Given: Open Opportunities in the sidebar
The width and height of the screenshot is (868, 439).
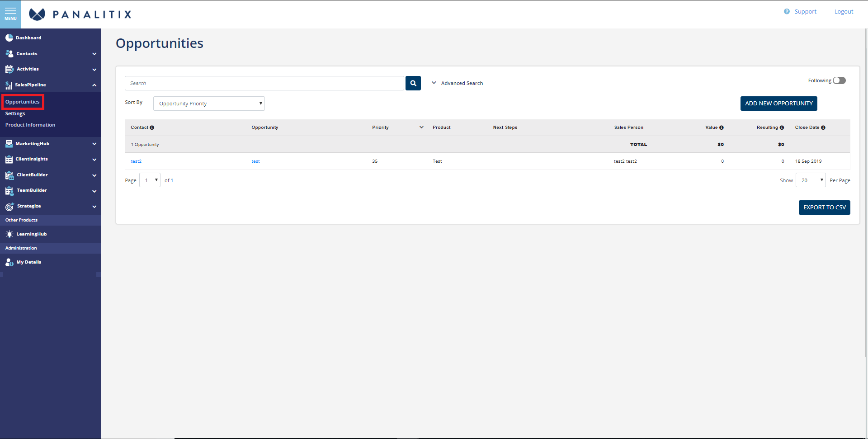Looking at the screenshot, I should click(23, 102).
